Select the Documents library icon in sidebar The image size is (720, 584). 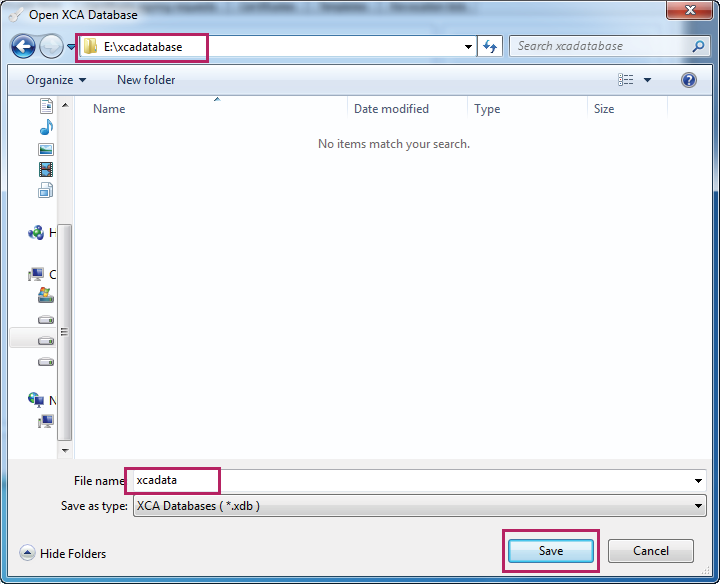46,106
